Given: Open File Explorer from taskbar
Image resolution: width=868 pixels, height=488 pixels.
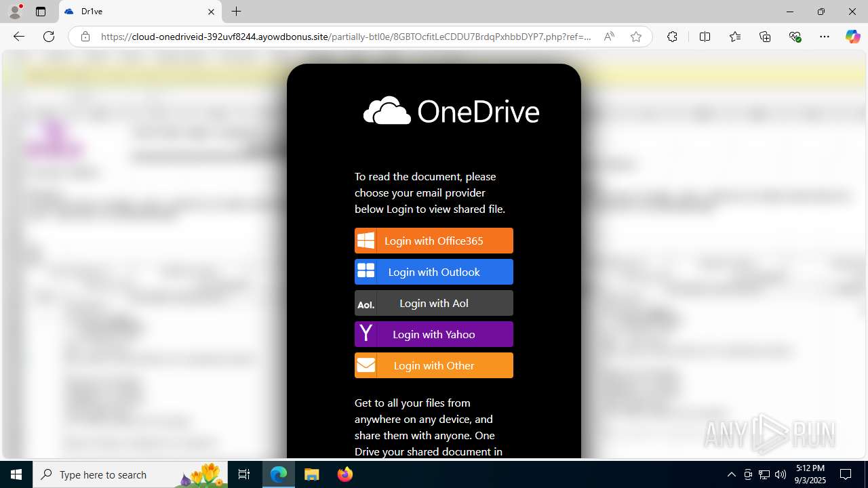Looking at the screenshot, I should point(312,474).
